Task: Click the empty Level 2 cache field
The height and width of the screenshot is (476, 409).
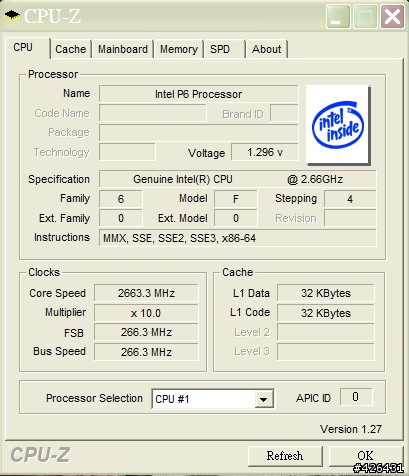Action: (x=326, y=332)
